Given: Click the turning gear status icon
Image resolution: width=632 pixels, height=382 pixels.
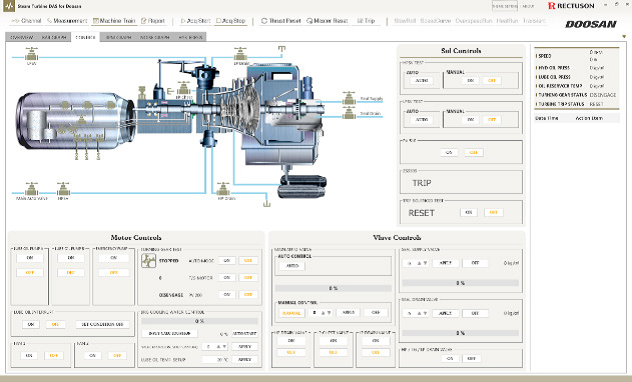Looking at the screenshot, I should (148, 261).
